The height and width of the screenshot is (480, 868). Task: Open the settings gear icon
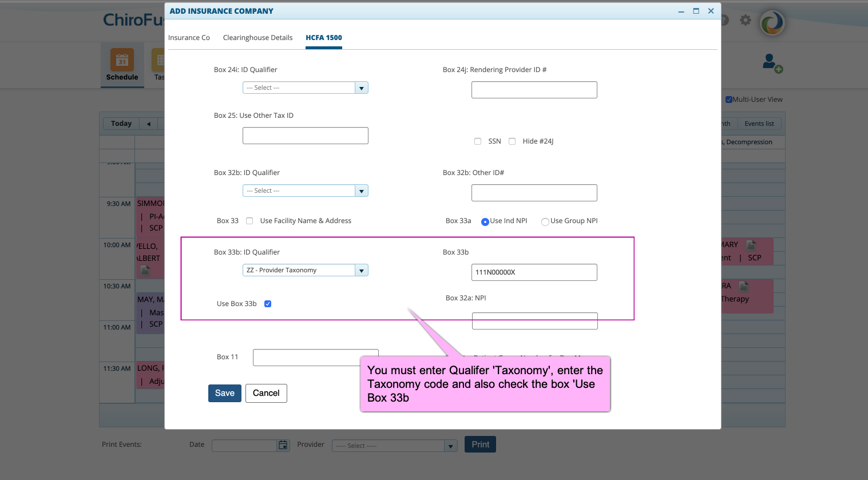tap(745, 19)
